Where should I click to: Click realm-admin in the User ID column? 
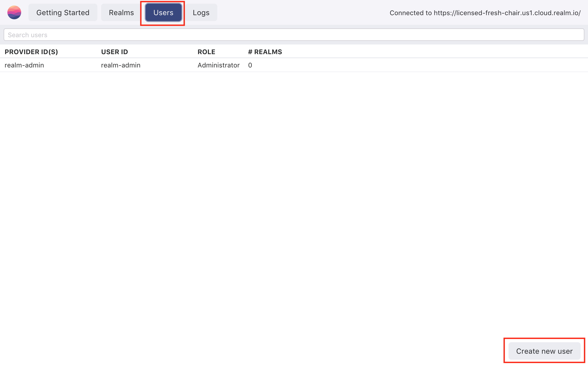tap(121, 65)
